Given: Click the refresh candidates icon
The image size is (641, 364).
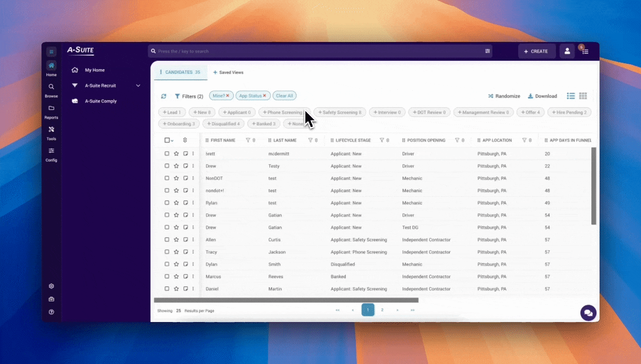Looking at the screenshot, I should point(163,96).
